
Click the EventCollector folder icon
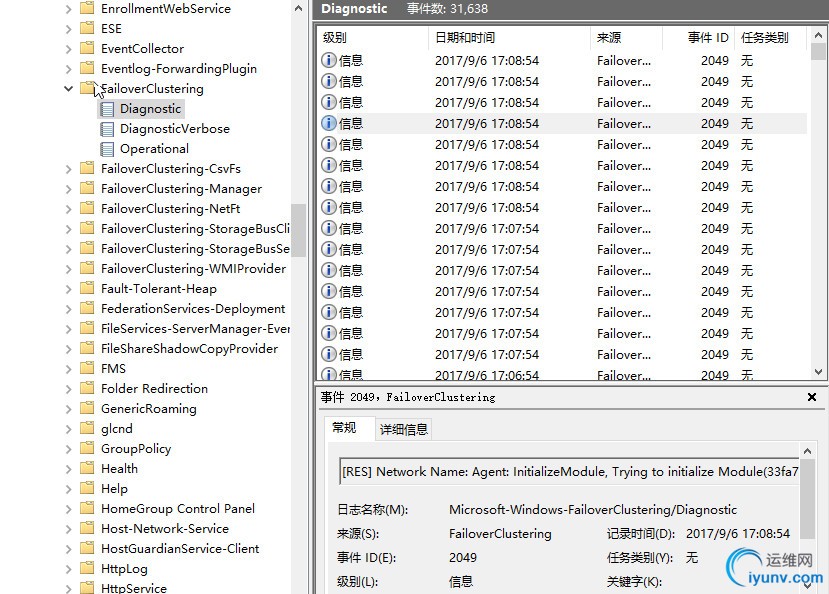click(87, 48)
